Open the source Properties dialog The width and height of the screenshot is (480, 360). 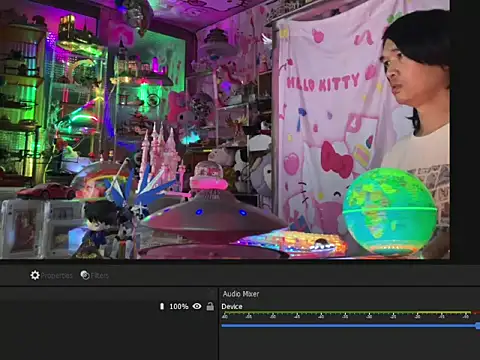51,275
